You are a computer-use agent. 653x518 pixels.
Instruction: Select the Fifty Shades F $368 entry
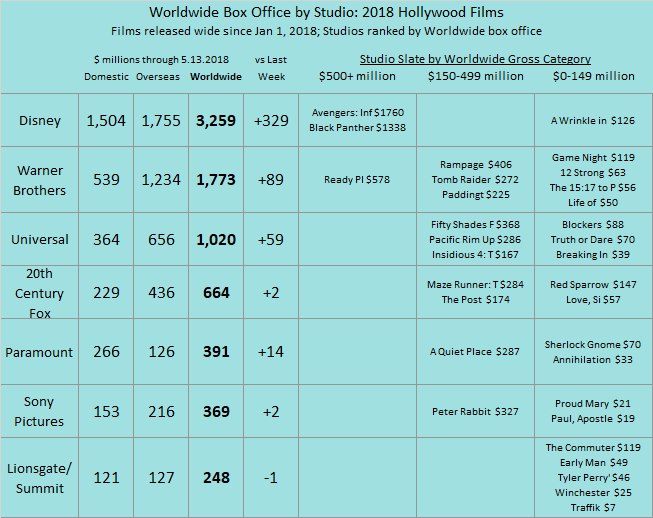pyautogui.click(x=475, y=224)
